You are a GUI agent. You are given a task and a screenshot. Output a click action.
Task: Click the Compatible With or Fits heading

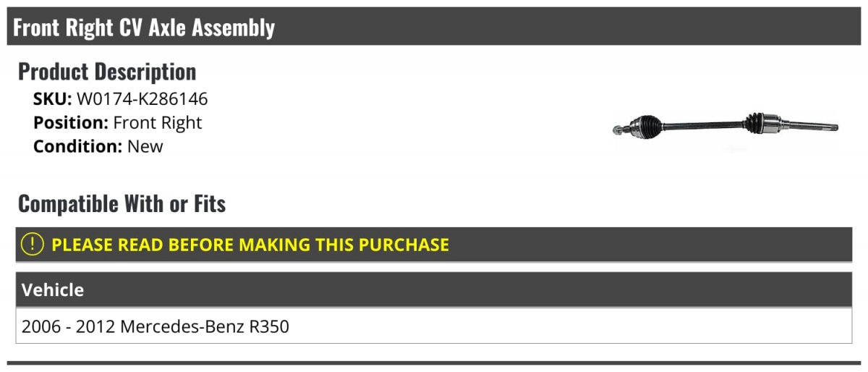[x=122, y=204]
